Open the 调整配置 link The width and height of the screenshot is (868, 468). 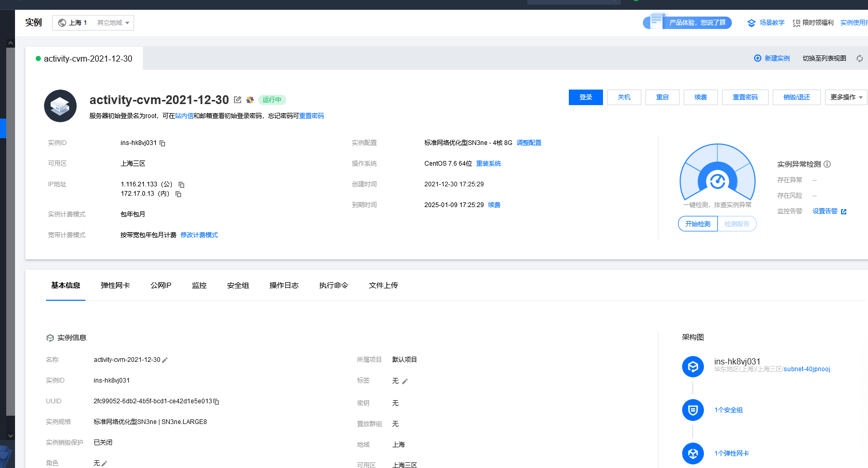[x=528, y=143]
